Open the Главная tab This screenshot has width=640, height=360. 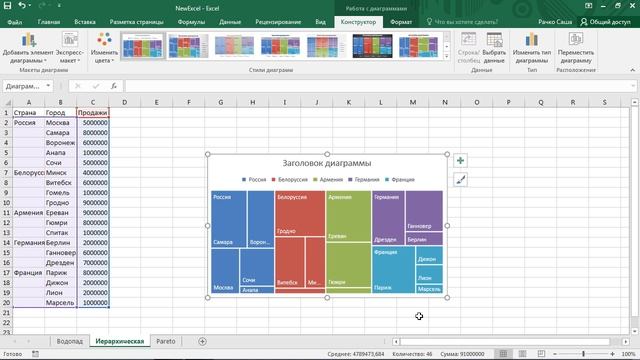pyautogui.click(x=49, y=22)
